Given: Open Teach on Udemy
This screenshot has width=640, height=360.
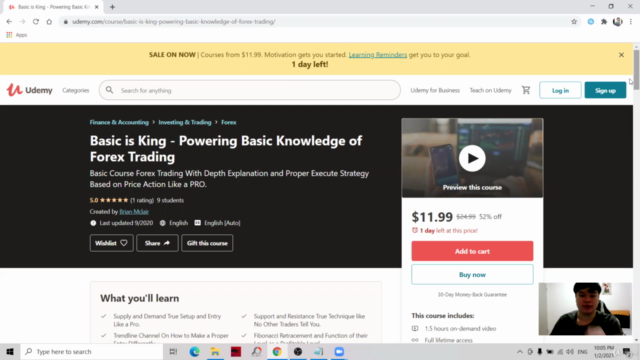Looking at the screenshot, I should (x=490, y=90).
